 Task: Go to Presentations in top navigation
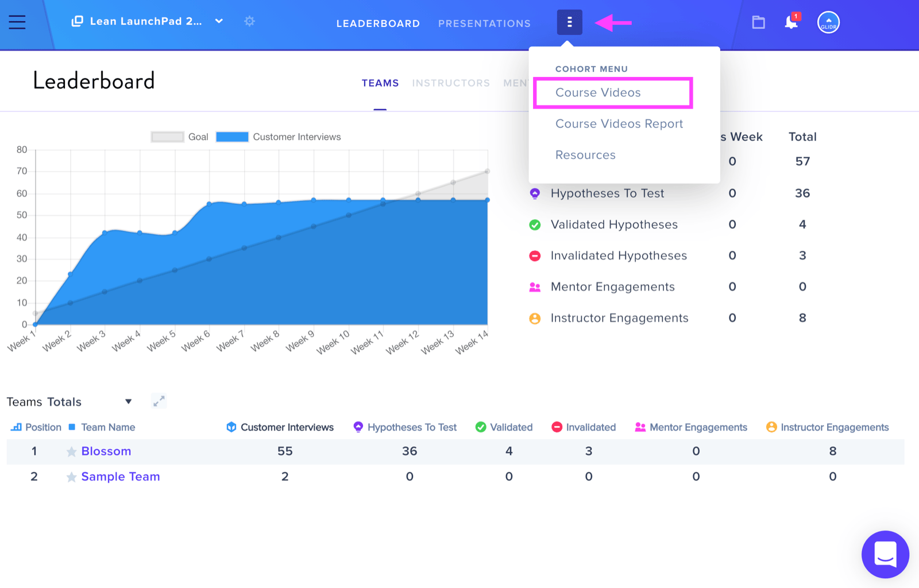484,24
